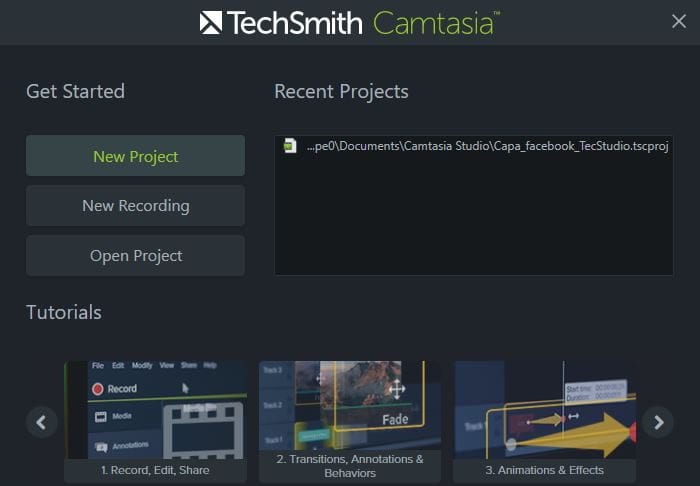Click the '3. Animations & Effects' caption
This screenshot has width=700, height=486.
click(x=545, y=470)
